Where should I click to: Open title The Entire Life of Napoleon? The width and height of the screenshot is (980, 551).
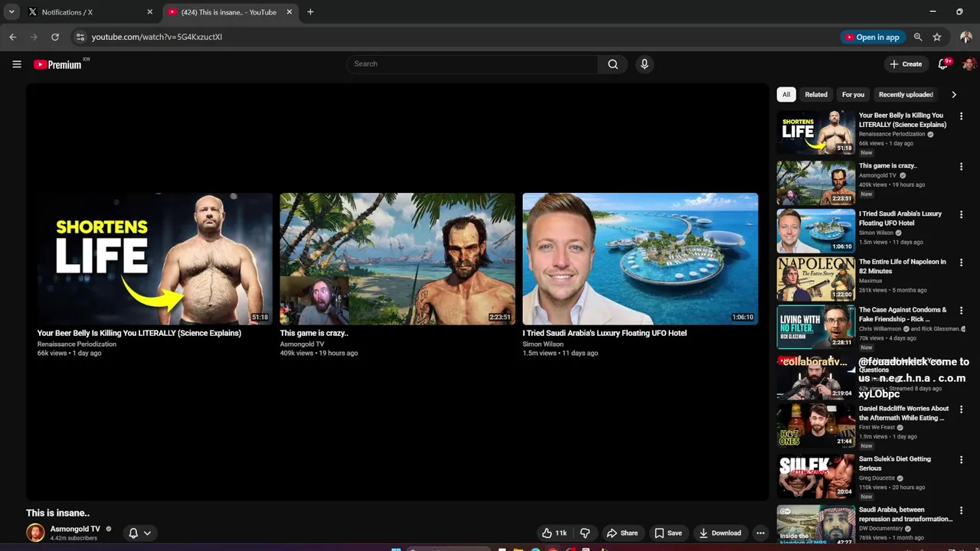pos(903,266)
